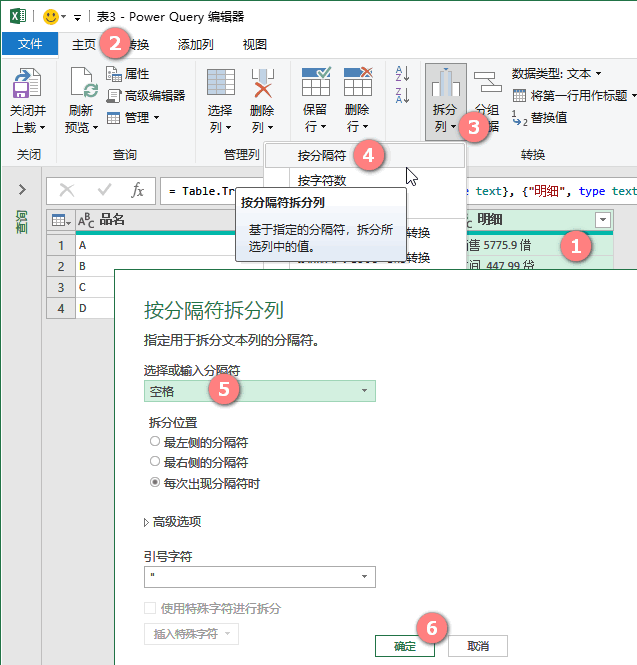Click cell containing C in 品名 column
The image size is (637, 665).
(95, 287)
